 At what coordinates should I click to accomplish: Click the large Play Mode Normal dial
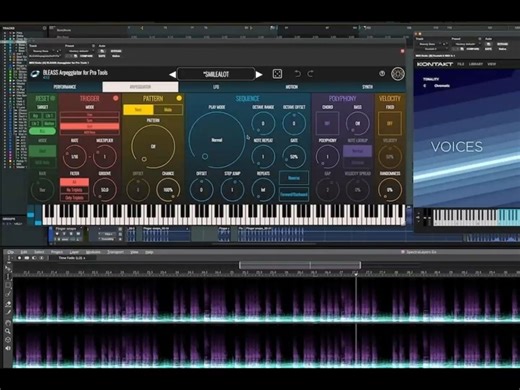pyautogui.click(x=217, y=140)
